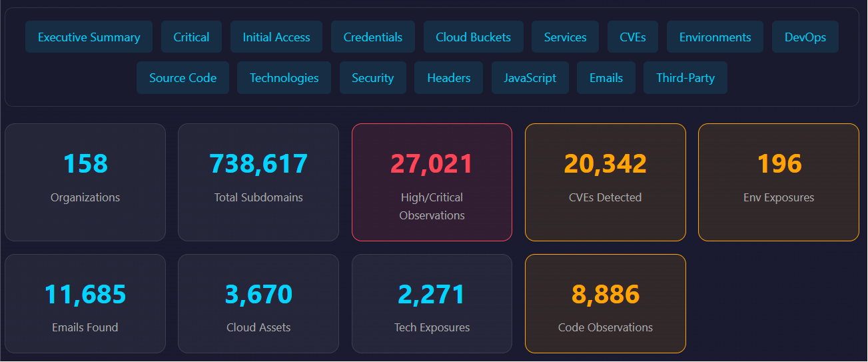Click the Total Subdomains card

tap(258, 182)
